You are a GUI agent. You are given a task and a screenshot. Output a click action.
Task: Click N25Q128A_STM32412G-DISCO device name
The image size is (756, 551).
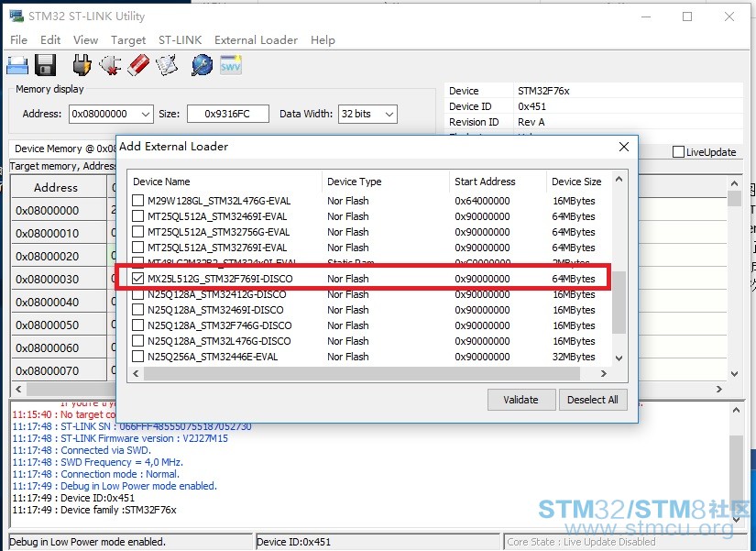[x=217, y=294]
